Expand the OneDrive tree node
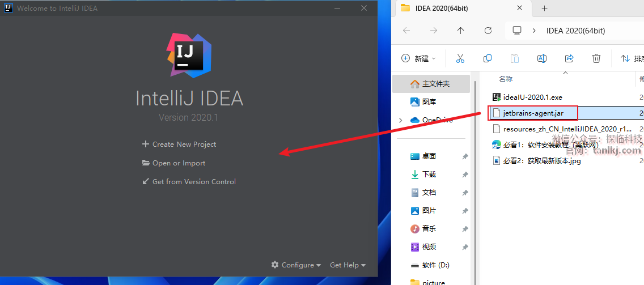Image resolution: width=644 pixels, height=285 pixels. (x=401, y=120)
